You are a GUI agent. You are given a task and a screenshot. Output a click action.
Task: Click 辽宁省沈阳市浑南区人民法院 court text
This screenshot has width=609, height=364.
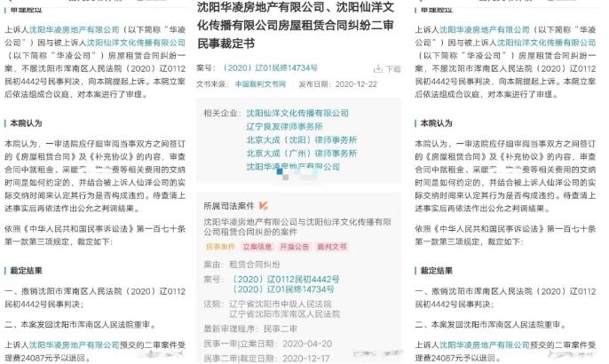pos(284,314)
